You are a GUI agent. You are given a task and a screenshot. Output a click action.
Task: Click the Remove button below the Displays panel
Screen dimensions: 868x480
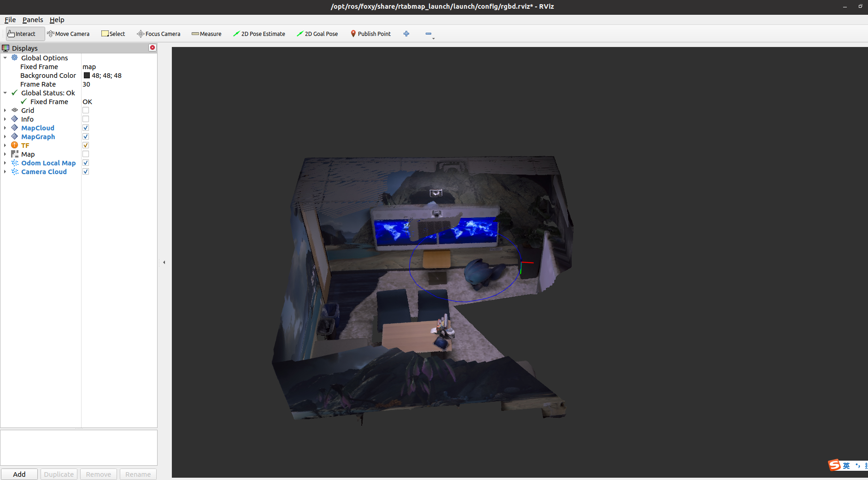tap(98, 474)
